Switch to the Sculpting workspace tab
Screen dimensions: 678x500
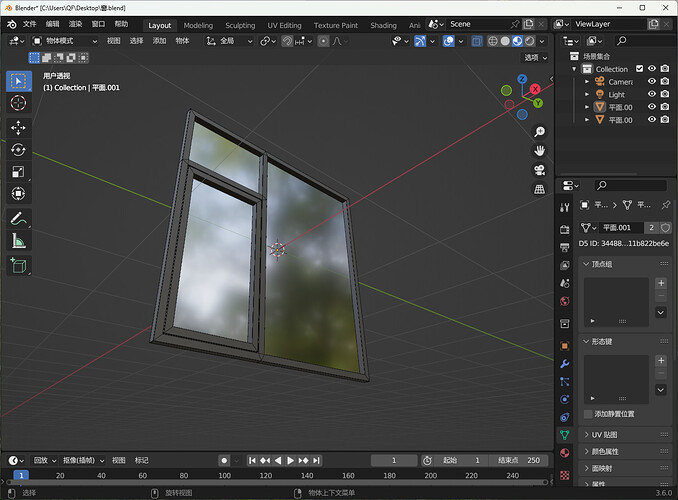pyautogui.click(x=240, y=25)
